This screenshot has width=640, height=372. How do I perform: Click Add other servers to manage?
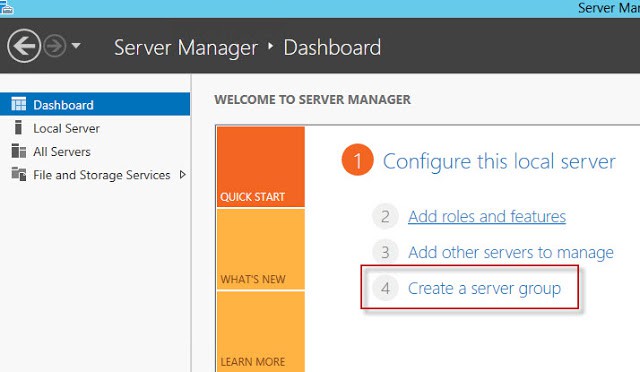point(511,253)
